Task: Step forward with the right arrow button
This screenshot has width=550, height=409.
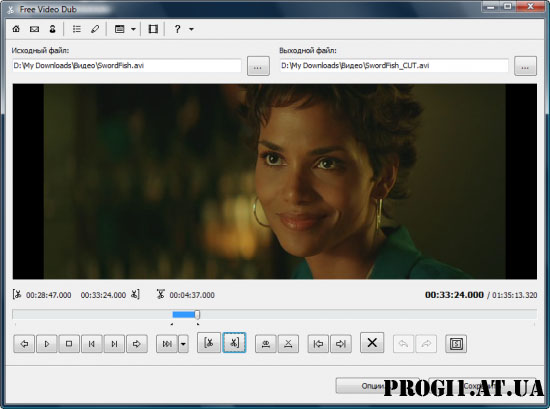Action: click(136, 344)
